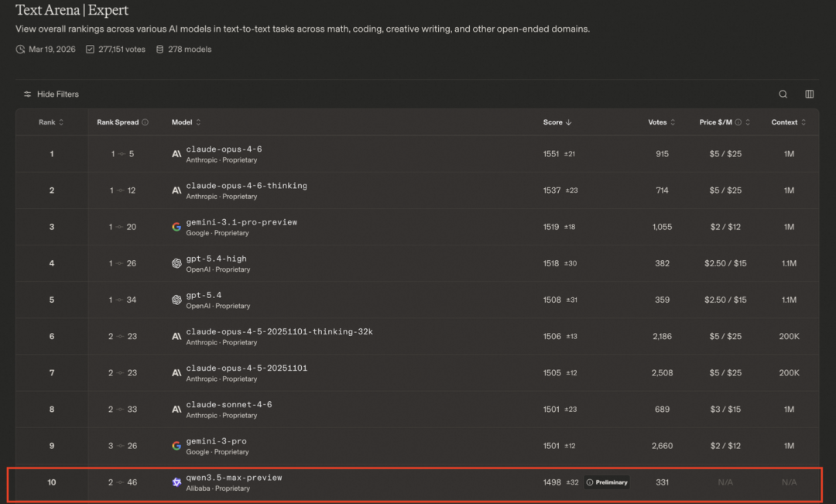Click the gpt-5.4 model row name
This screenshot has height=504, width=836.
(x=205, y=295)
